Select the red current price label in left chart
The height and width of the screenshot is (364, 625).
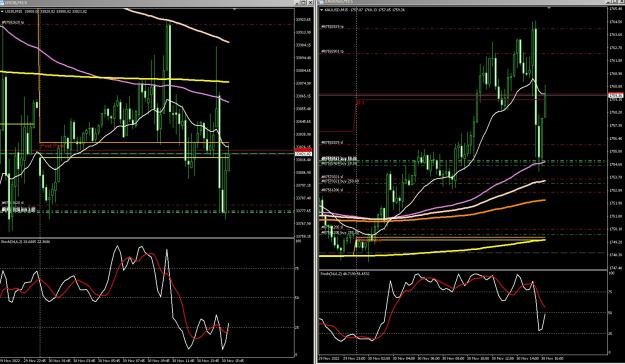coord(303,151)
